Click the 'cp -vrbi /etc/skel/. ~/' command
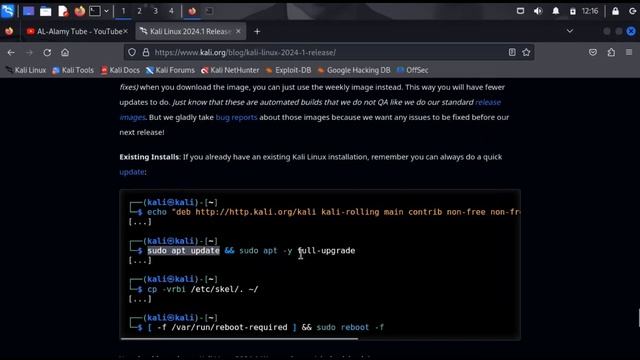 202,289
